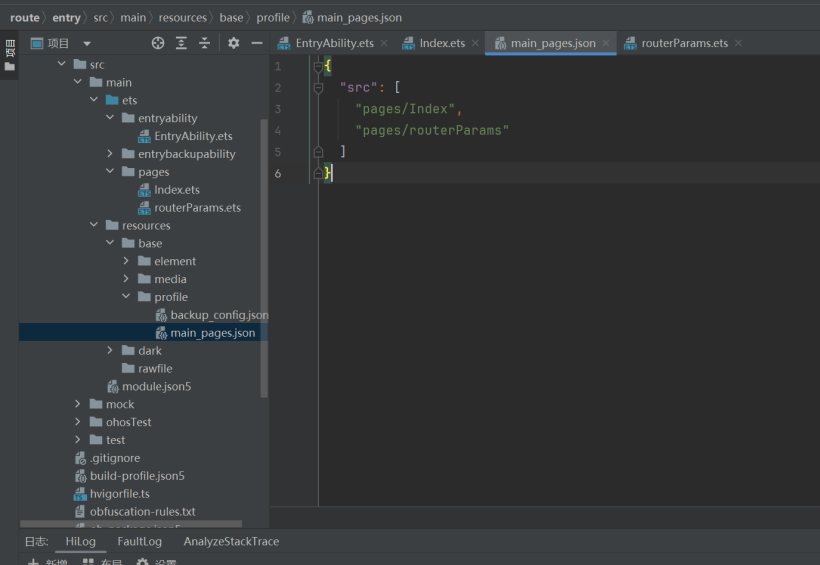Click line number 4 in the gutter
The height and width of the screenshot is (565, 820).
tap(278, 130)
